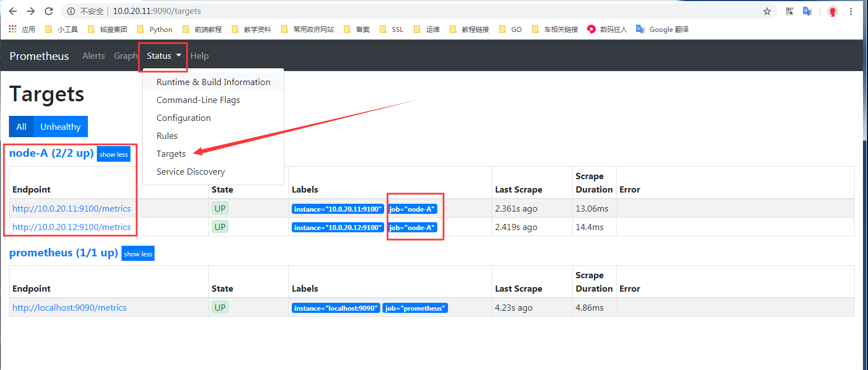Select Service Discovery from the Status menu
The width and height of the screenshot is (868, 370).
[213, 171]
